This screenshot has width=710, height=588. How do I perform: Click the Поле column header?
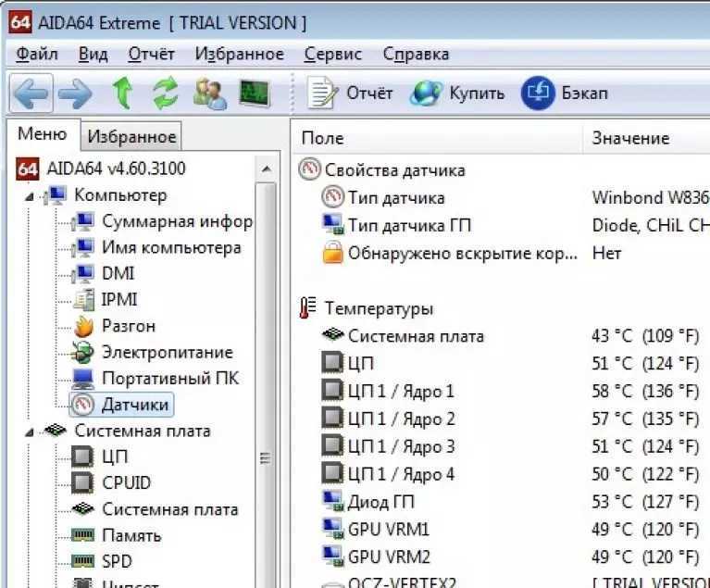(x=437, y=138)
